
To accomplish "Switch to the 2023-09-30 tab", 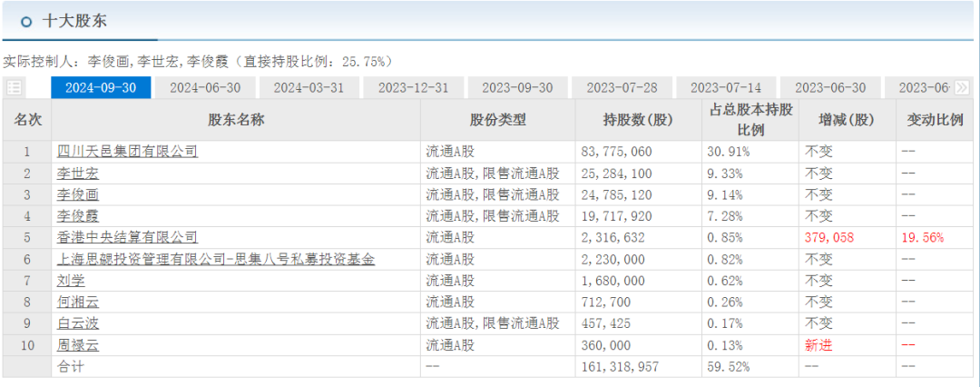I will (517, 88).
